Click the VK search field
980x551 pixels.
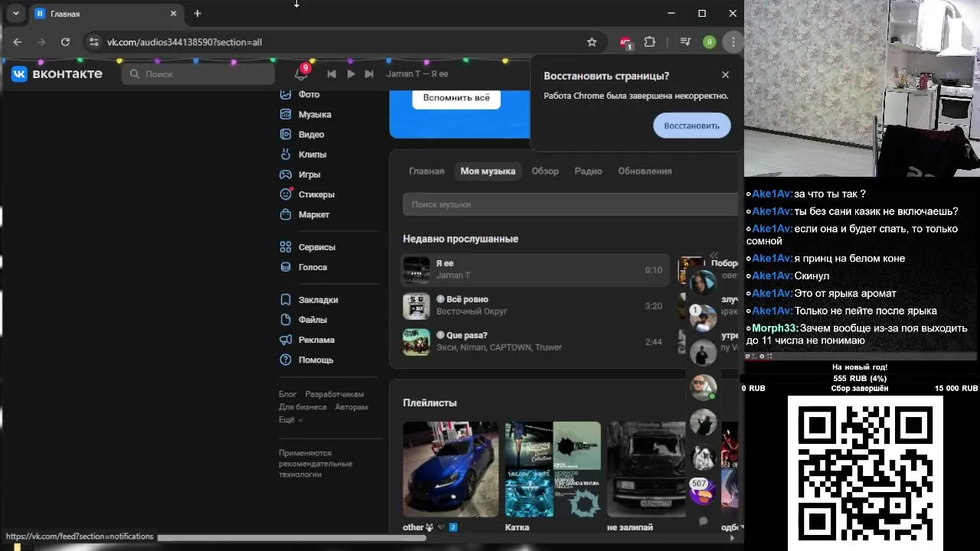pos(198,73)
